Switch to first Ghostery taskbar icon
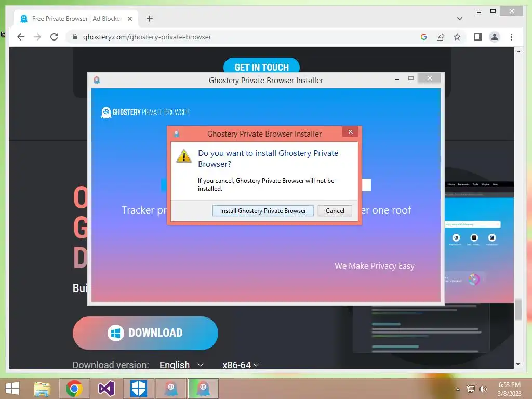The image size is (532, 399). (170, 389)
